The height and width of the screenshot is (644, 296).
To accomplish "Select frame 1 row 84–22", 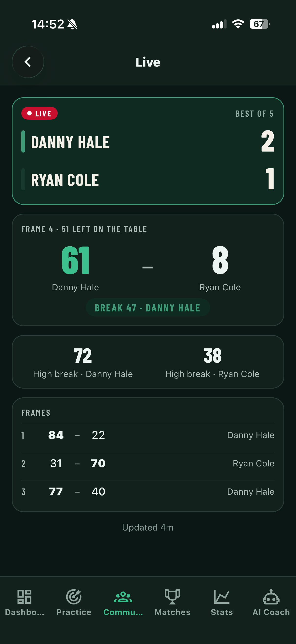I will coord(148,435).
